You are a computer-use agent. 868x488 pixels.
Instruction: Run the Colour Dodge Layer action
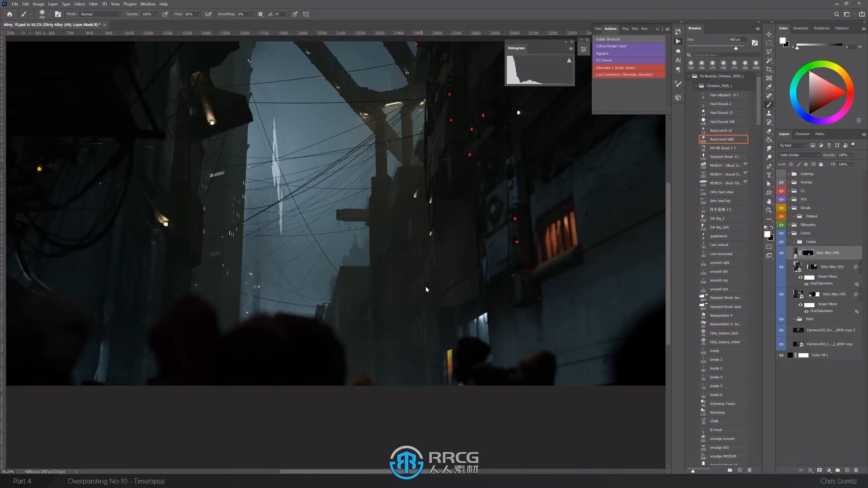pos(629,46)
